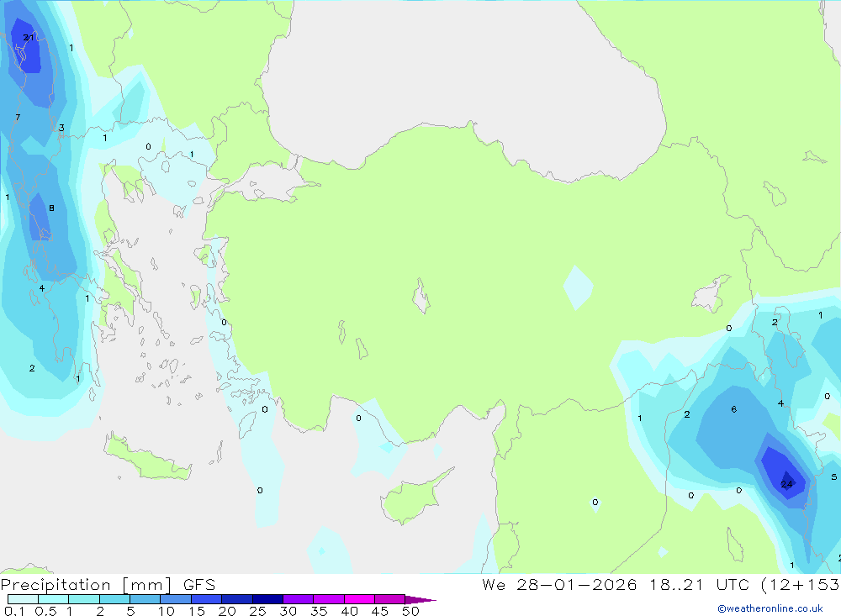Pick the 40–45 mm magenta legend cell
Image resolution: width=841 pixels, height=616 pixels.
click(x=359, y=599)
